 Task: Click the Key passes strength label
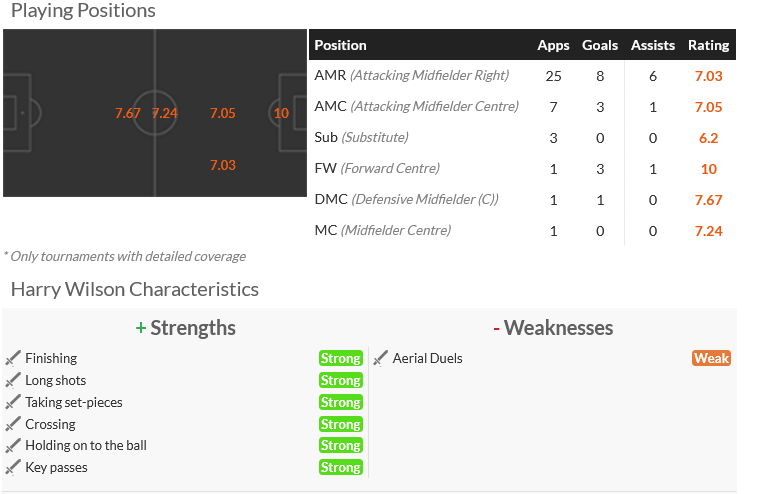(56, 467)
